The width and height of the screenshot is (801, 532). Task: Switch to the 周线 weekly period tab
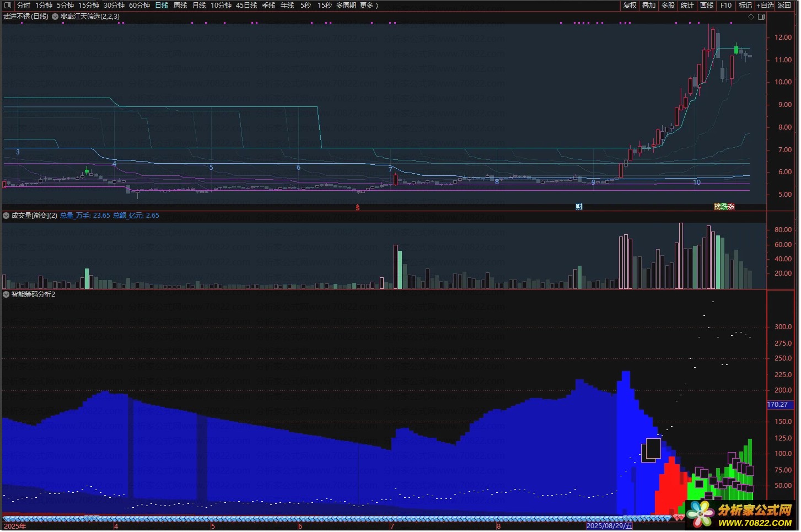click(180, 6)
